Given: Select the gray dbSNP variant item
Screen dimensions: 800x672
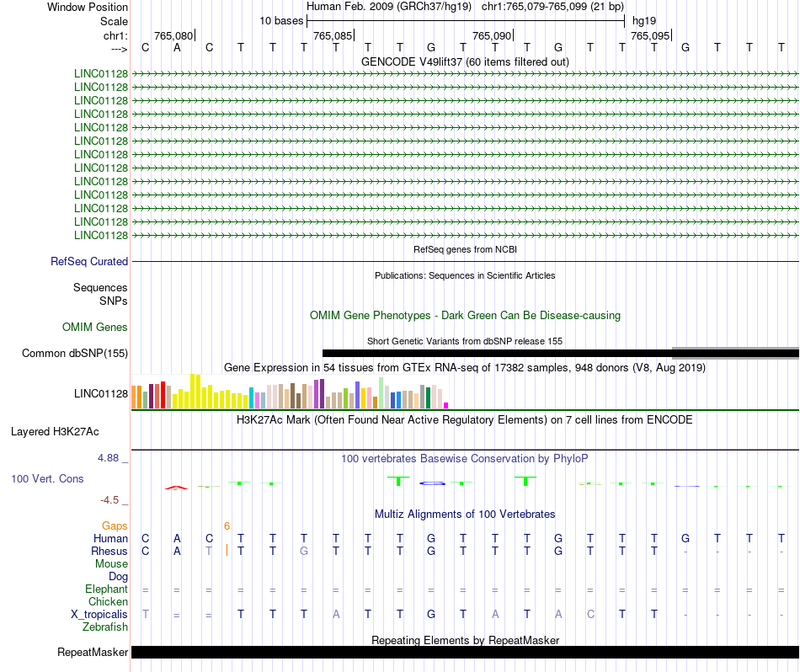Looking at the screenshot, I should [736, 353].
